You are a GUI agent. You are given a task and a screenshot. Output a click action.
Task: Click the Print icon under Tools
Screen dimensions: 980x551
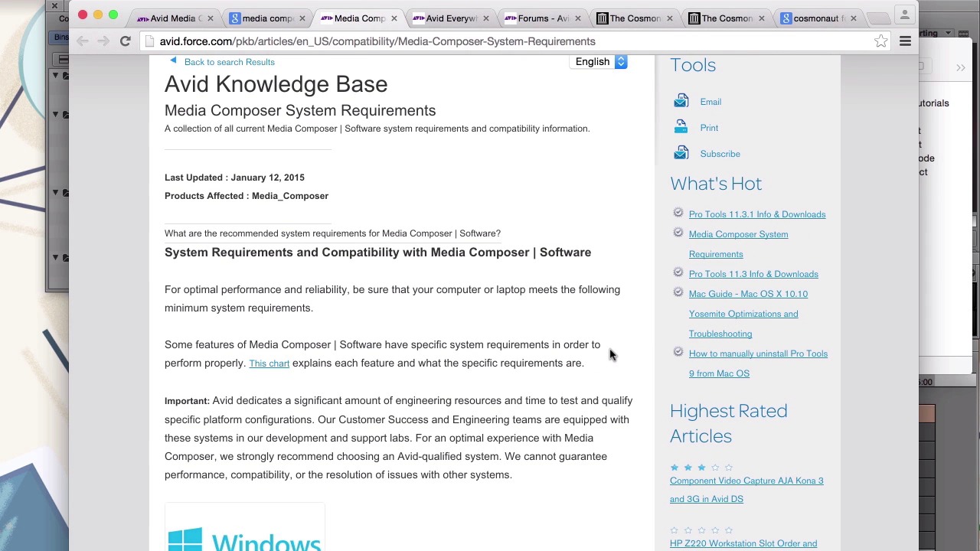(681, 128)
